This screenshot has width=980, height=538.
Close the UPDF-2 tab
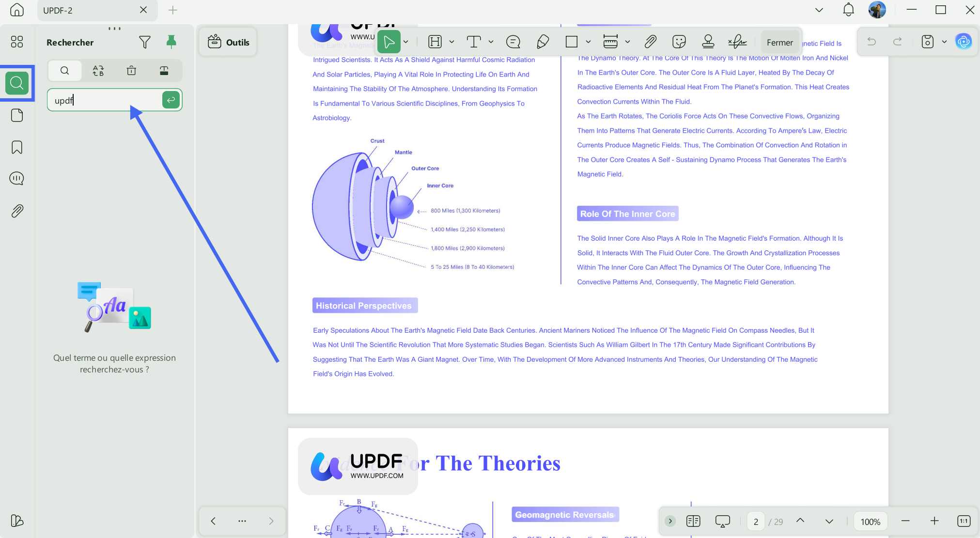coord(143,10)
